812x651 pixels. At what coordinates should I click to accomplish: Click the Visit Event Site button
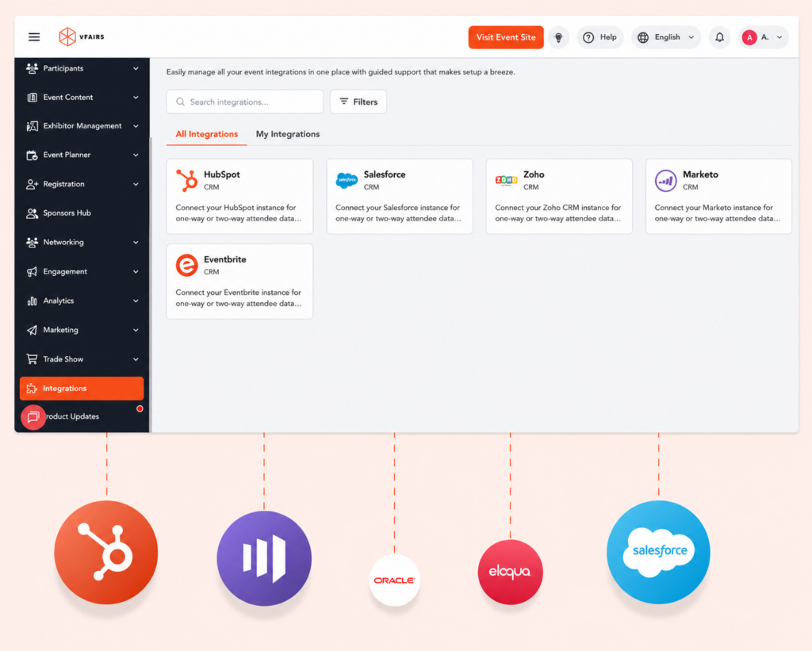pyautogui.click(x=506, y=37)
